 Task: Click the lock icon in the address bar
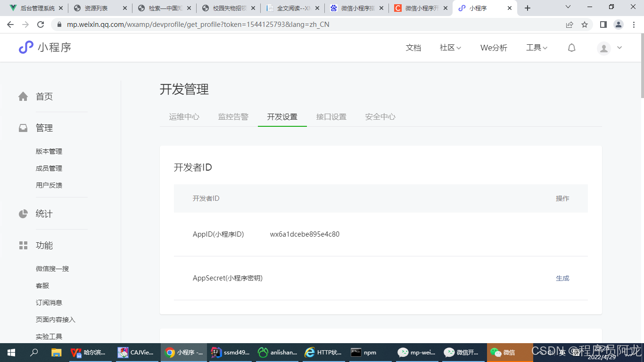point(59,25)
